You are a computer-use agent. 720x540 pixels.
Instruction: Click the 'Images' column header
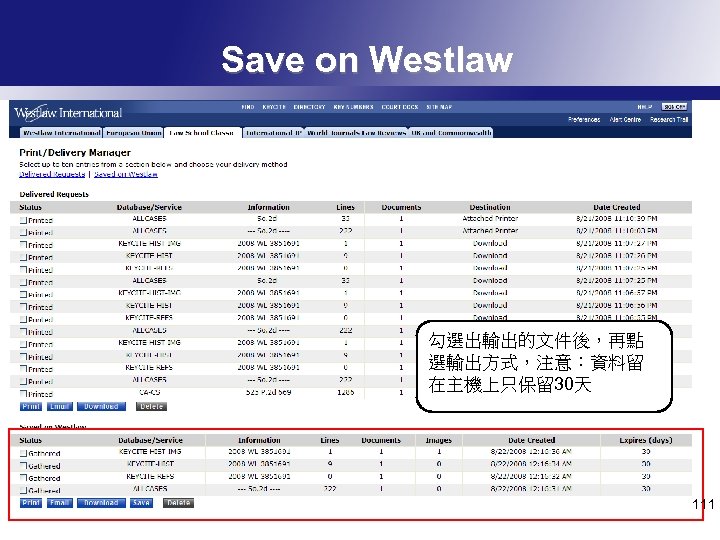(439, 440)
